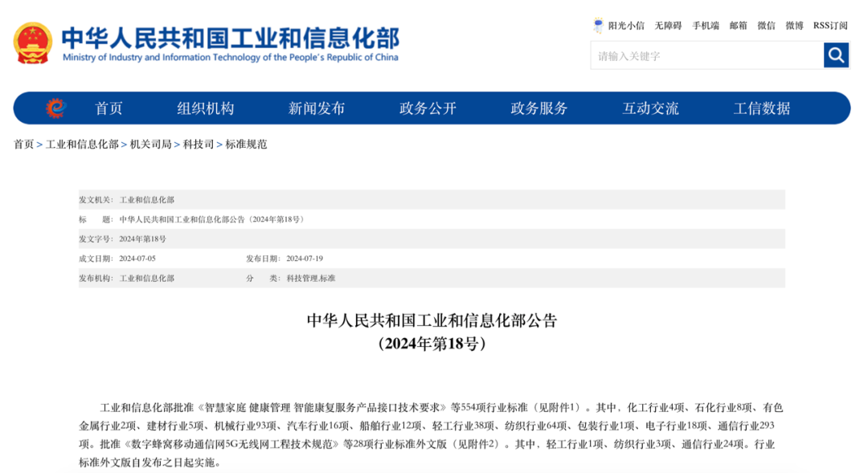Image resolution: width=868 pixels, height=473 pixels.
Task: Click the 发文机关 value 工业和信息化部
Action: [x=147, y=200]
